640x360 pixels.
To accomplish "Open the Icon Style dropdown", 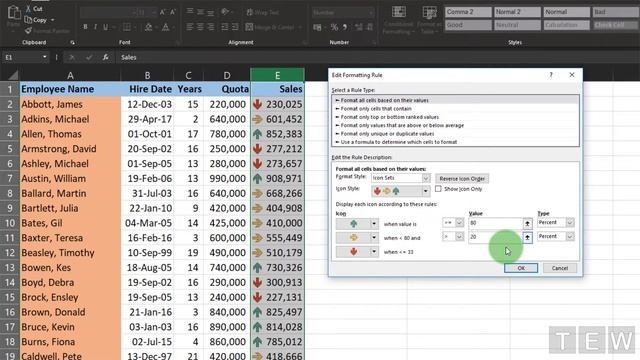I will click(425, 191).
